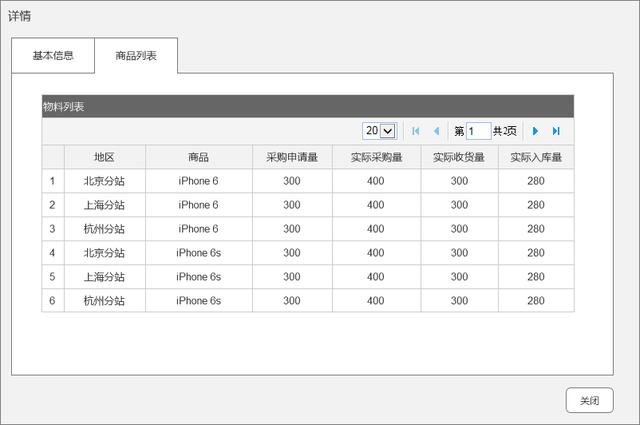Click iPhone 6s in row 4
This screenshot has width=640, height=425.
(x=199, y=253)
